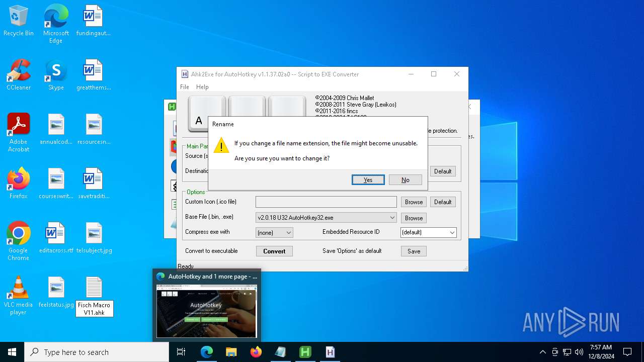
Task: Open the Ahk2Exe taskbar icon
Action: tap(330, 352)
